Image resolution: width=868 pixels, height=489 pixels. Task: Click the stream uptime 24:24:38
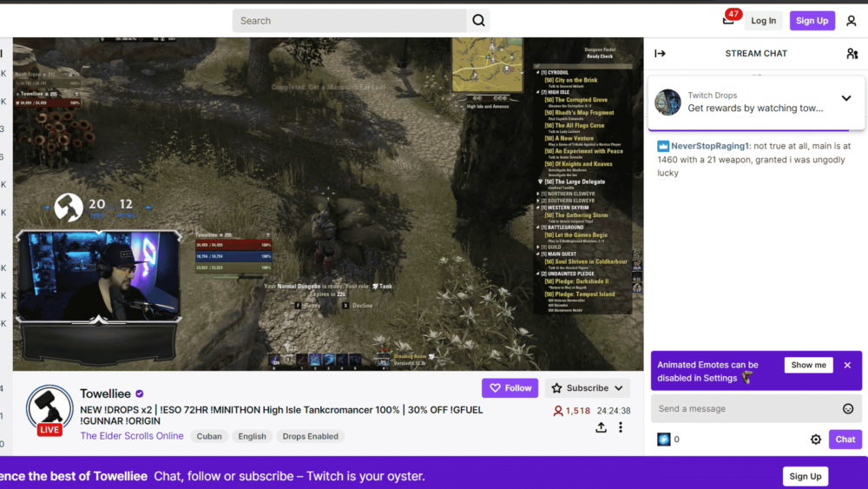click(614, 411)
